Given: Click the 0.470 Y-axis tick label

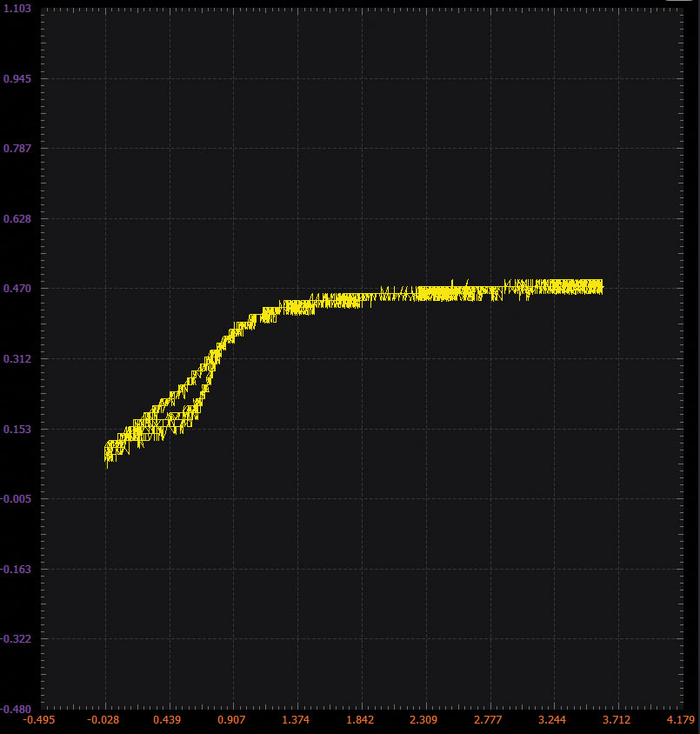Looking at the screenshot, I should [17, 289].
